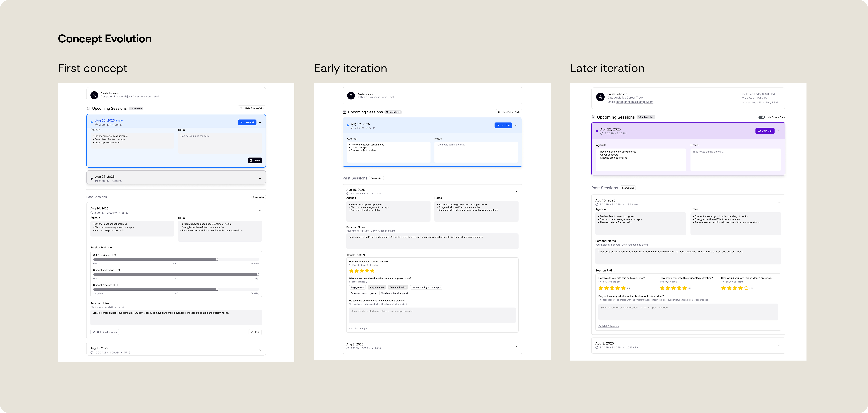
Task: Collapse Aug 22 session in First concept
Action: click(260, 123)
